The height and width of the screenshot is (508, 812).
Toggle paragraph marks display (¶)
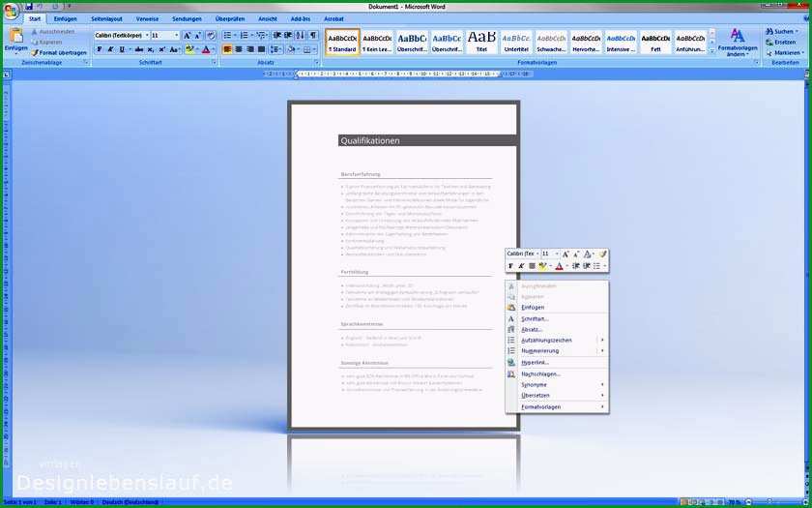[x=313, y=35]
